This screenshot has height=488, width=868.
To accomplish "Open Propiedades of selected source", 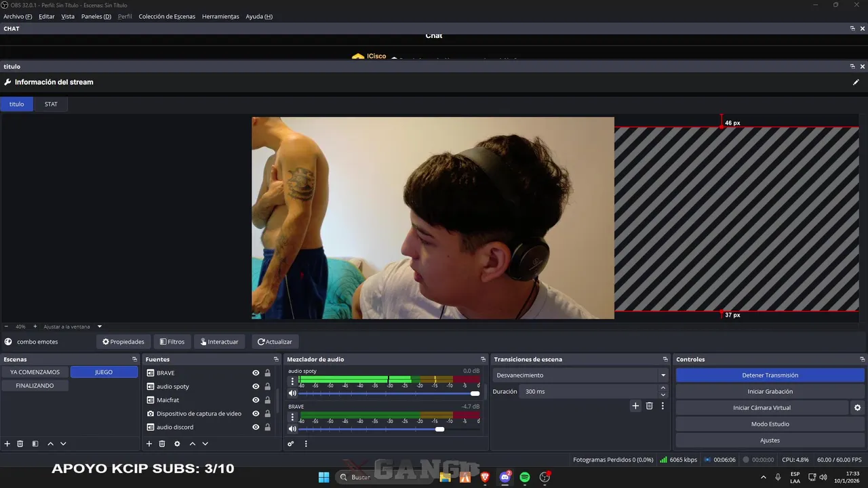I will point(123,342).
